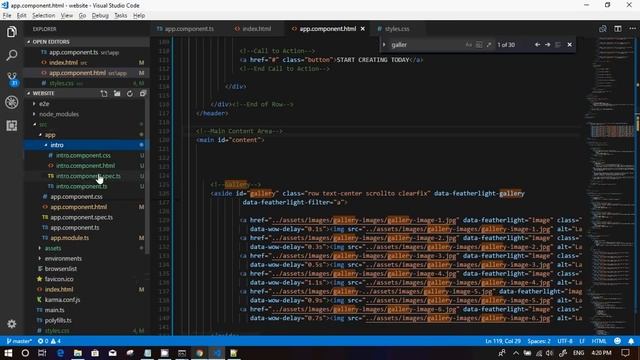640x360 pixels.
Task: Collapse all folders in WEBSITE explorer
Action: click(142, 93)
